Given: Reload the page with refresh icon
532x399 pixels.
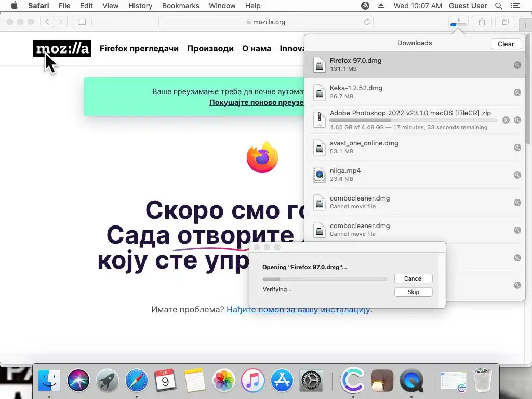Looking at the screenshot, I should pyautogui.click(x=367, y=22).
